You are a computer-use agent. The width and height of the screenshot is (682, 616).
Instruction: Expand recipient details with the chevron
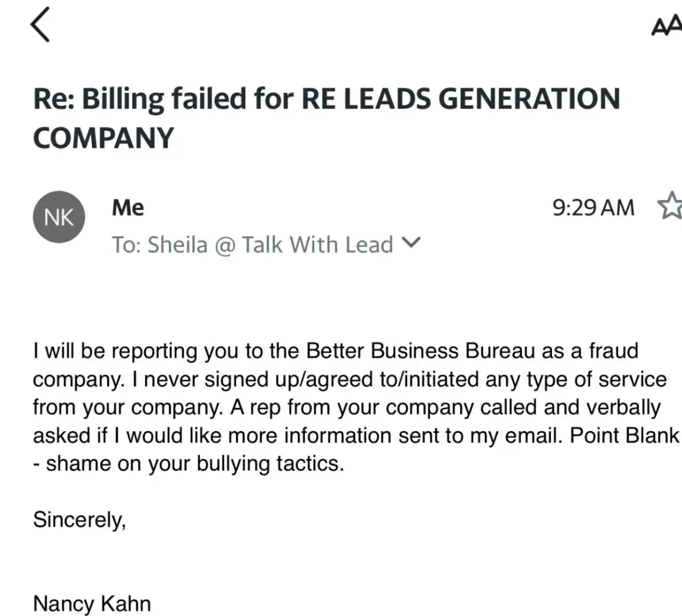click(x=410, y=243)
